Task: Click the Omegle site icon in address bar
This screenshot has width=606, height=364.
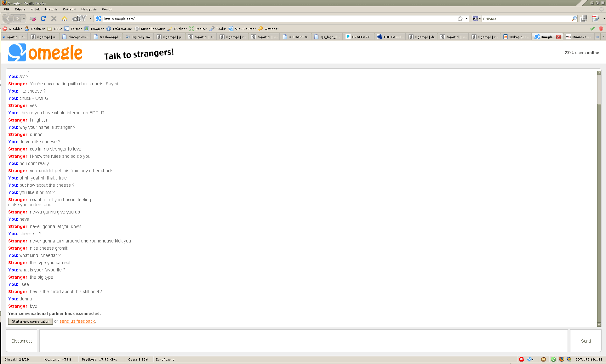Action: point(98,19)
